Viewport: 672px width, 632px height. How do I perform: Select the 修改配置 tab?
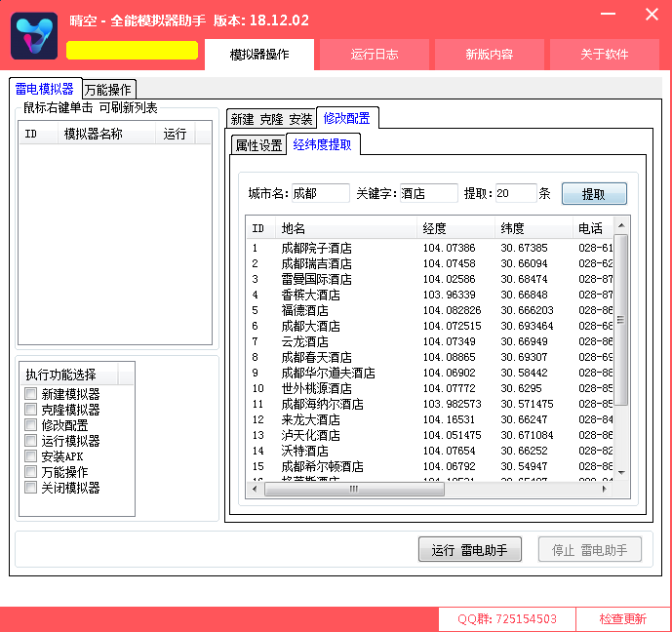[x=346, y=118]
